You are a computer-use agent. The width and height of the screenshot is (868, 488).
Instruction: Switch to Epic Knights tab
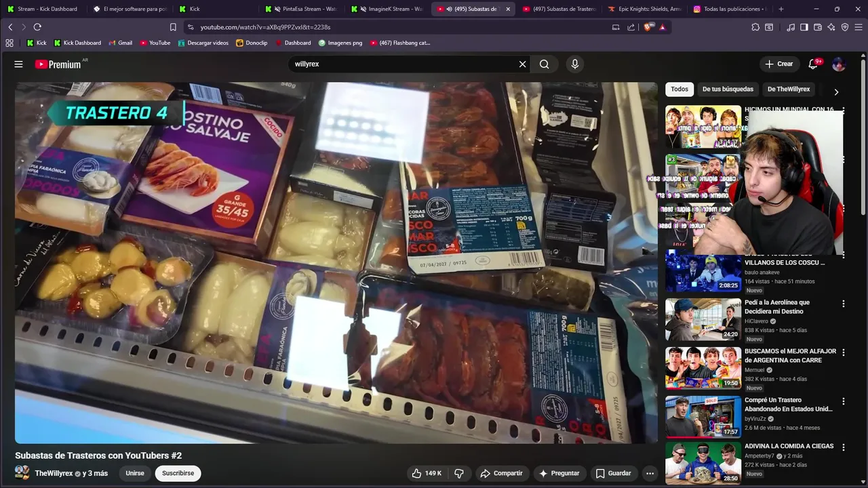coord(644,9)
